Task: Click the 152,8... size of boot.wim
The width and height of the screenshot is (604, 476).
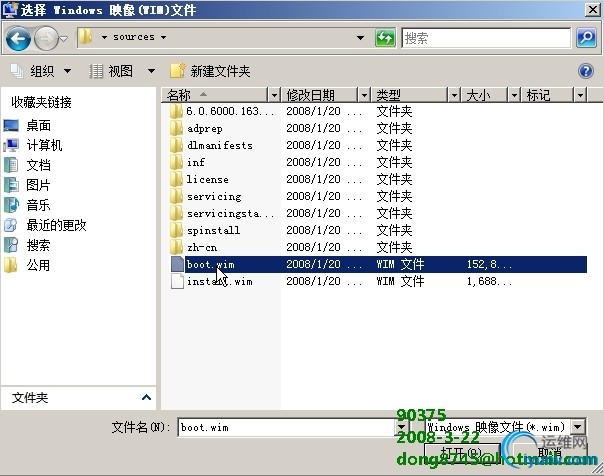Action: tap(489, 264)
